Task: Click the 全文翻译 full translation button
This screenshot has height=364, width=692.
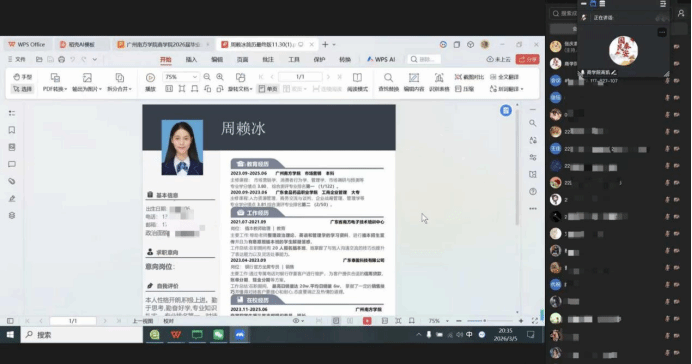Action: coord(504,77)
